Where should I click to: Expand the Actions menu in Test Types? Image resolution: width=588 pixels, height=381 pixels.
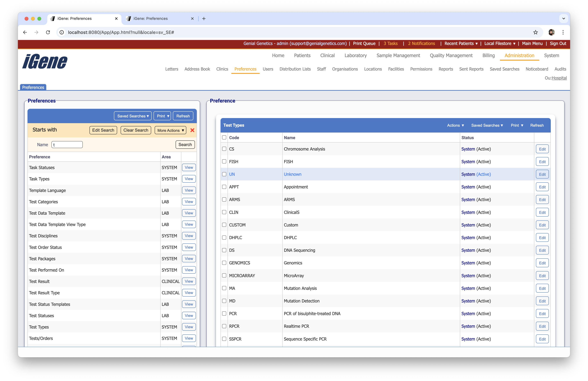(x=455, y=125)
